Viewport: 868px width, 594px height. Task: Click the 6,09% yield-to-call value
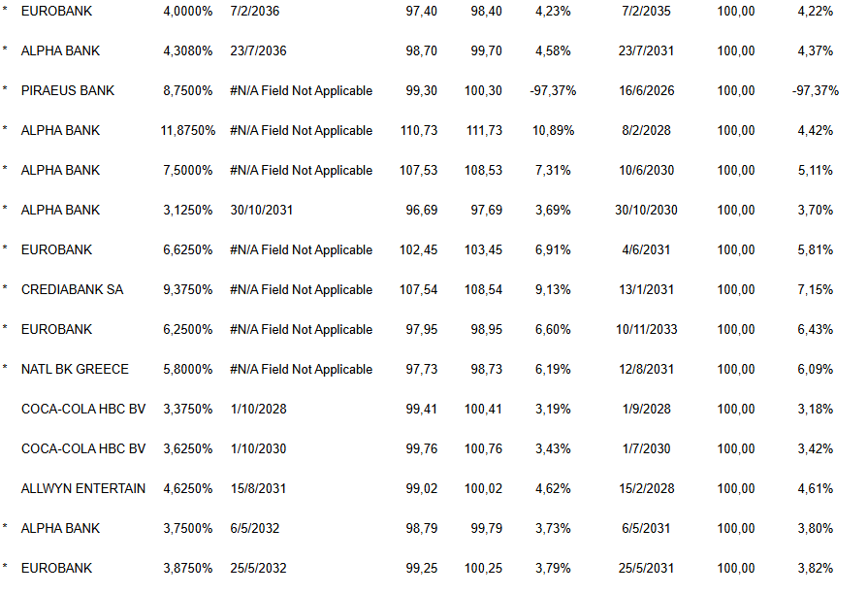tap(815, 369)
